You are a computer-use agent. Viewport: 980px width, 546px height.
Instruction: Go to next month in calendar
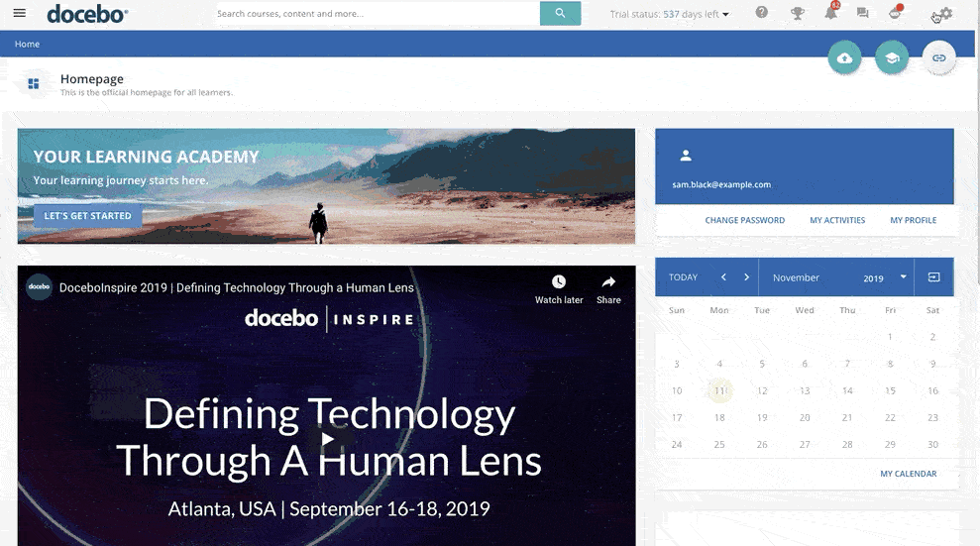tap(746, 277)
